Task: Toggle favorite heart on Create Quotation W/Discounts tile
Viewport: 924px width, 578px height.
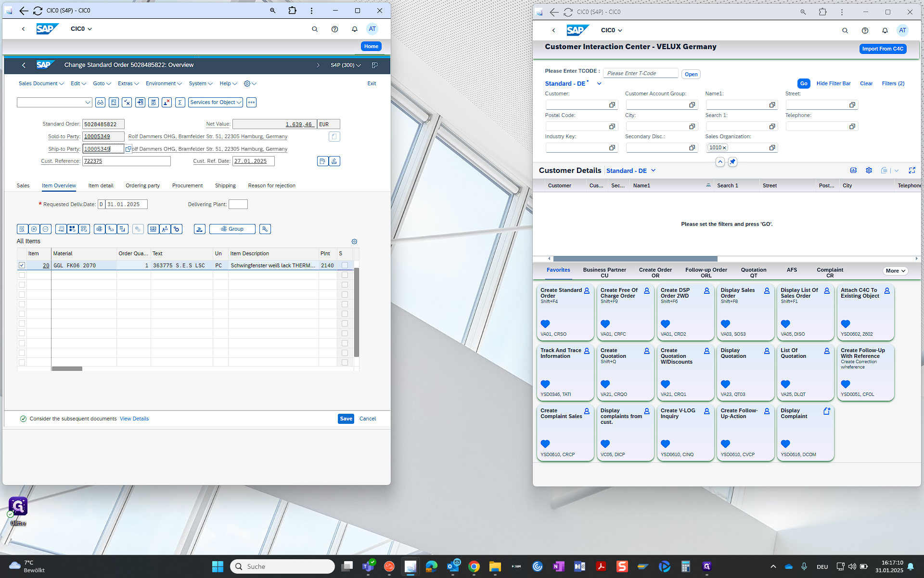Action: [x=665, y=384]
